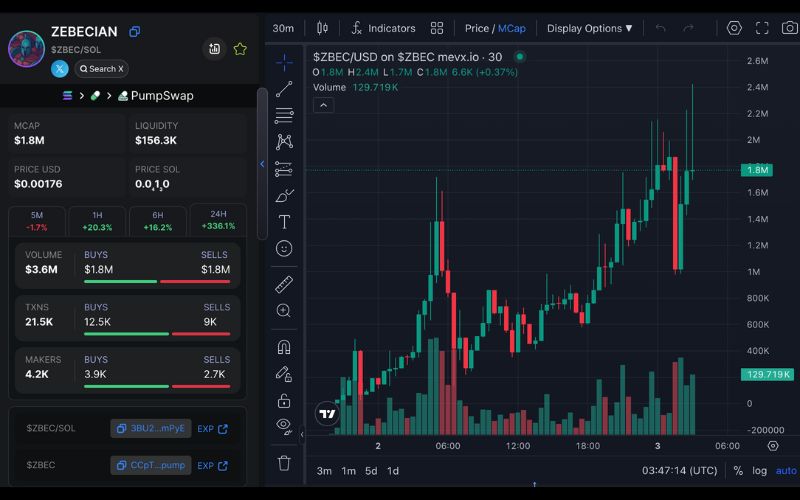Image resolution: width=800 pixels, height=500 pixels.
Task: Select the 24H price change tab
Action: click(218, 220)
